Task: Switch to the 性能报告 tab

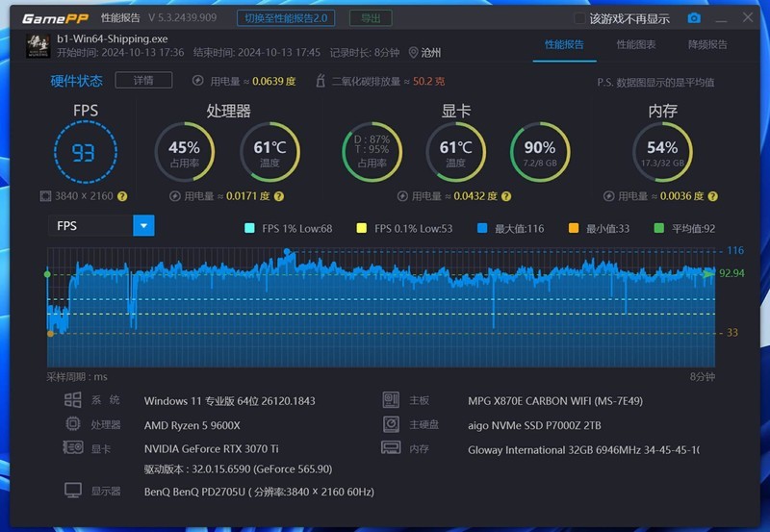Action: [564, 44]
